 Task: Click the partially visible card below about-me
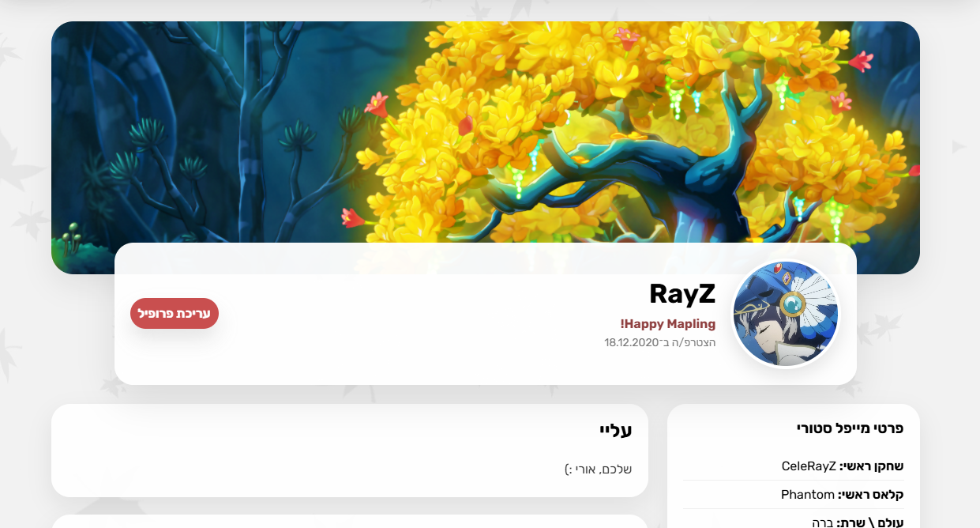(x=350, y=522)
